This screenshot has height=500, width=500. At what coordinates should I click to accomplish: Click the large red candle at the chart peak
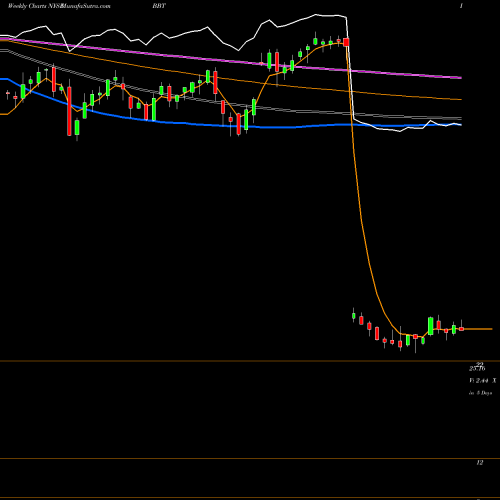(x=346, y=42)
